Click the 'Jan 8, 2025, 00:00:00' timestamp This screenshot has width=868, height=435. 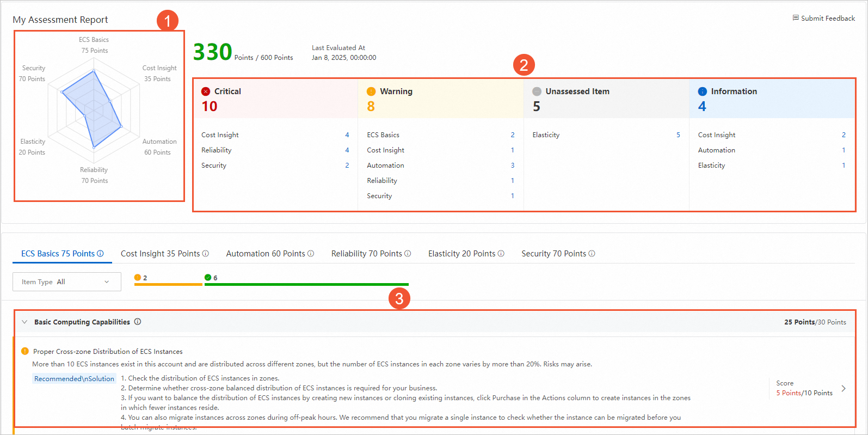344,58
